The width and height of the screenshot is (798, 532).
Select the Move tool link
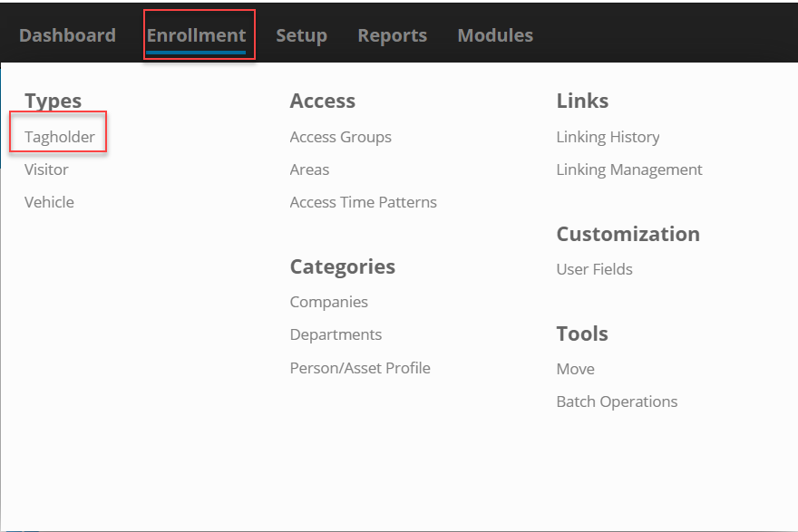[576, 369]
